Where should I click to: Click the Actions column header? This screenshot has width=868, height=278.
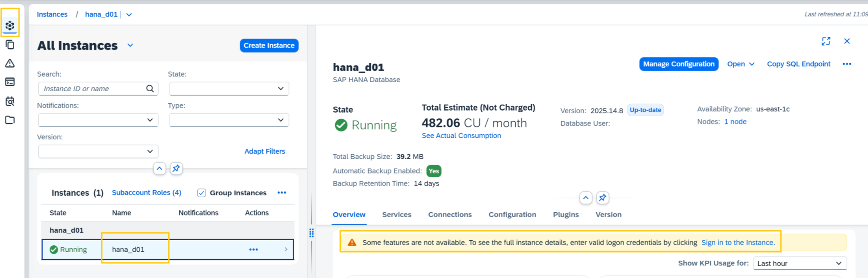(x=257, y=213)
